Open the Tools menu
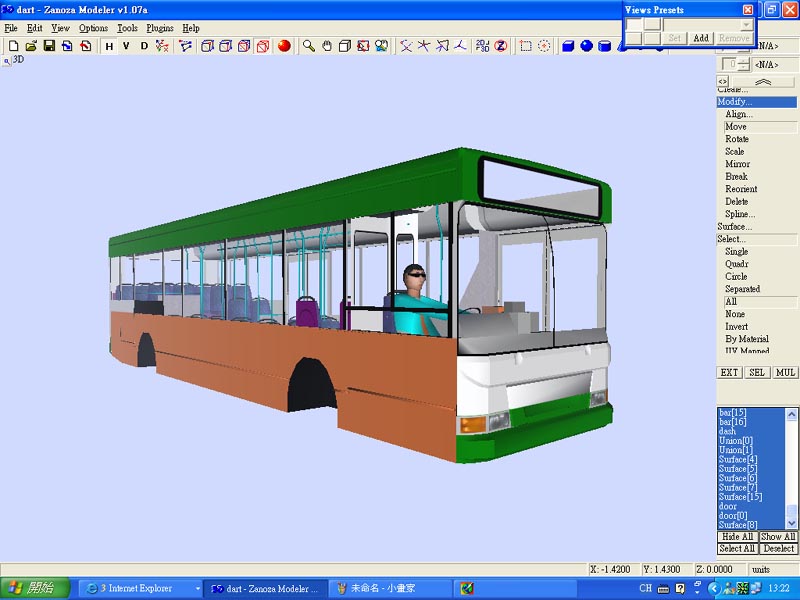800x600 pixels. (x=127, y=28)
